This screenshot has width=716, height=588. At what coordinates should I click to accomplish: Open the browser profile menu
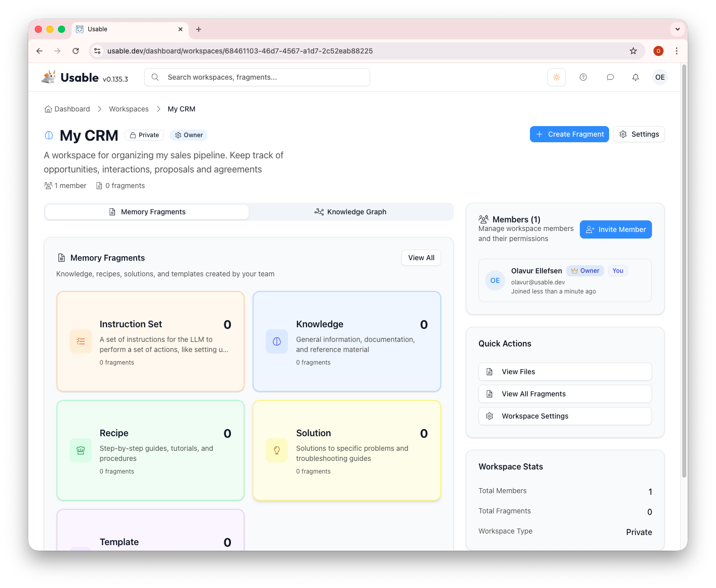659,51
